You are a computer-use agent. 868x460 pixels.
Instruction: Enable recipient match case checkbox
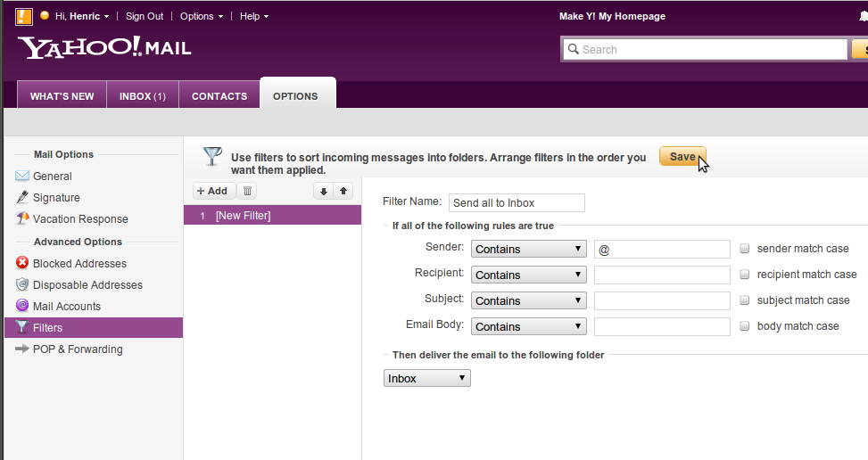(745, 275)
